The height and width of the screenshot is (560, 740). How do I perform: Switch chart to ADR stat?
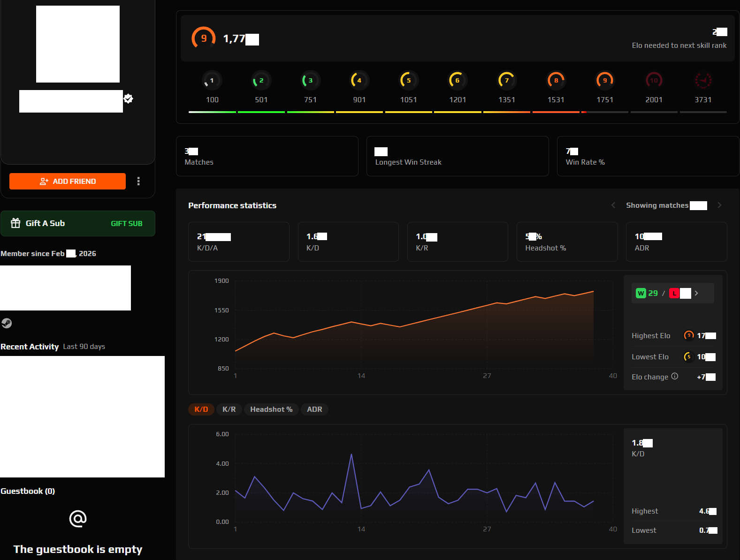tap(314, 409)
